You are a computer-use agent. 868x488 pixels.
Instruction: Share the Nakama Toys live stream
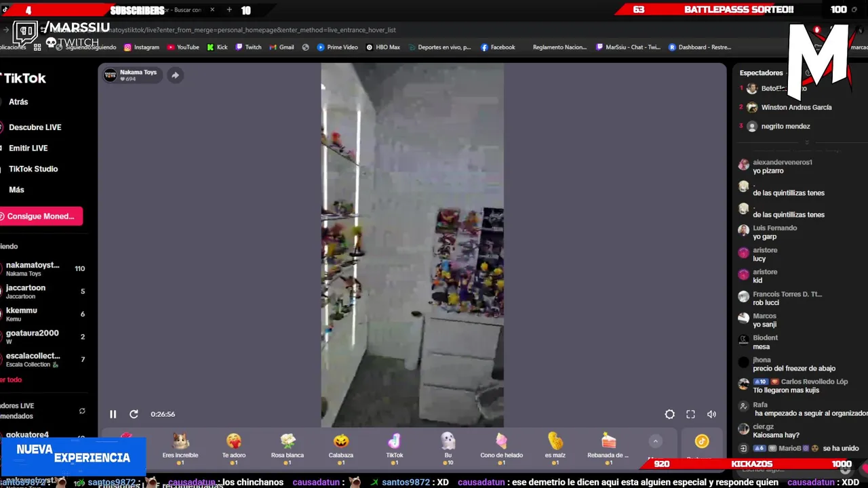[175, 75]
